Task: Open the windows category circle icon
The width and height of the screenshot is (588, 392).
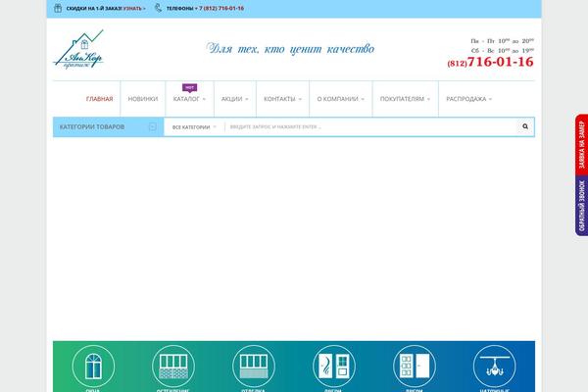Action: [x=93, y=367]
